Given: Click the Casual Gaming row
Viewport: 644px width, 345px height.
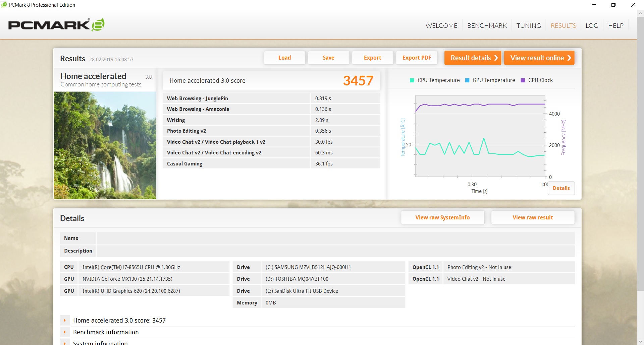Looking at the screenshot, I should coord(271,163).
